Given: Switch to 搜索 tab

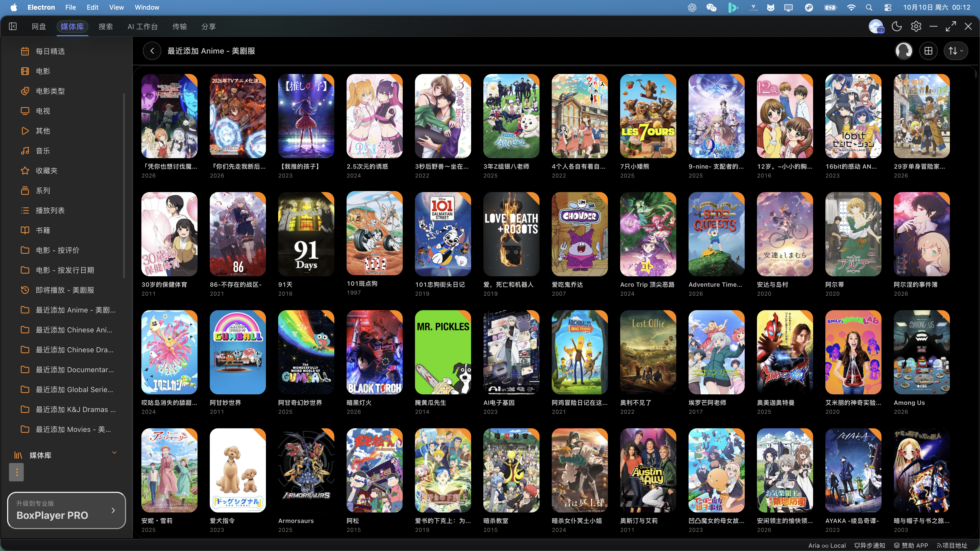Looking at the screenshot, I should coord(106,27).
